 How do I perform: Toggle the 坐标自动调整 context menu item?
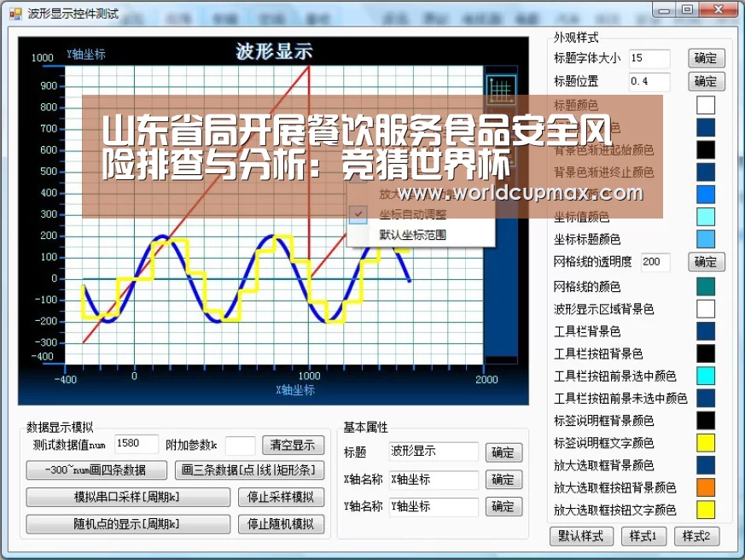coord(412,214)
